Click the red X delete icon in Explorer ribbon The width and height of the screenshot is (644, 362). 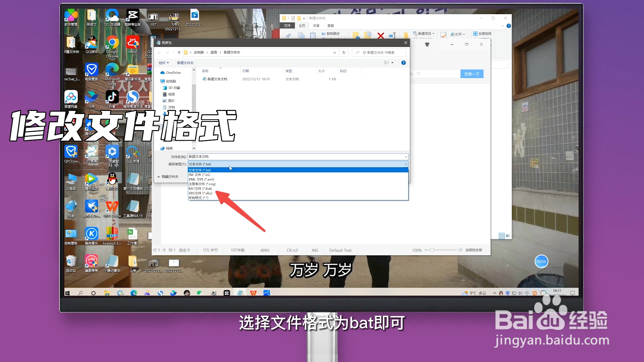[x=381, y=36]
